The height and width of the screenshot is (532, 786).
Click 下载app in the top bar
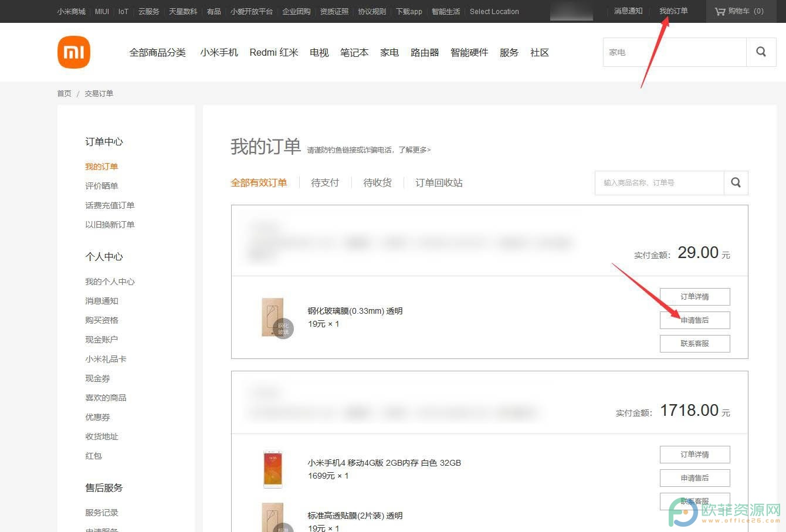pyautogui.click(x=409, y=12)
